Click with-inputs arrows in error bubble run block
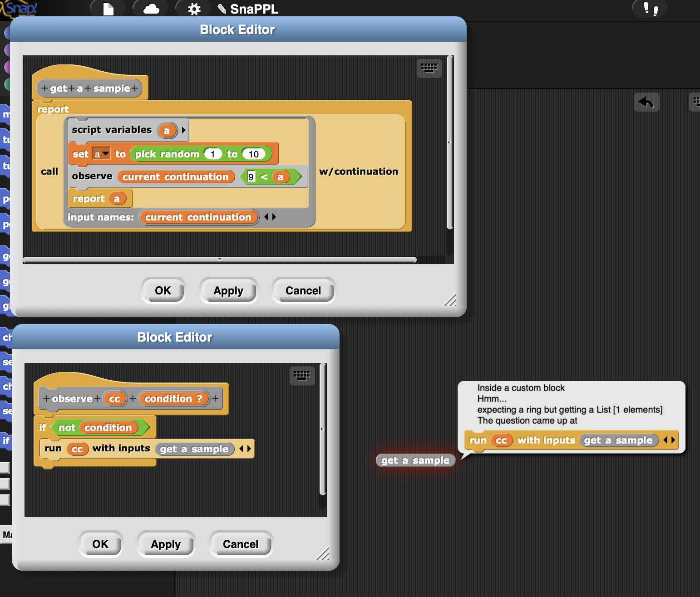 click(x=669, y=440)
